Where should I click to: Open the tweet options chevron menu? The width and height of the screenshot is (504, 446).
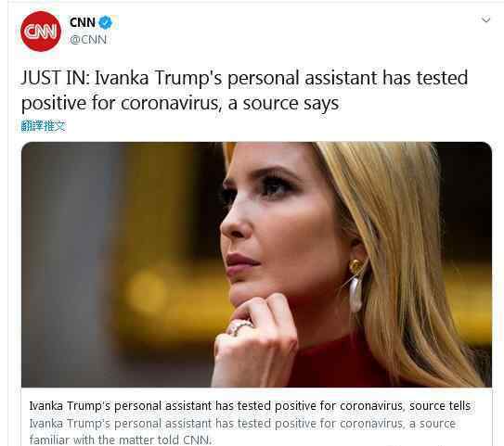coord(485,19)
